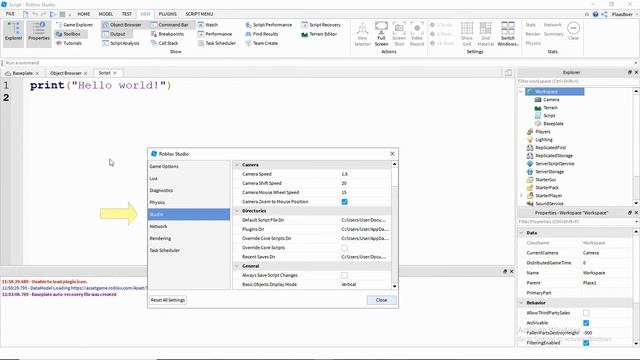Viewport: 640px width, 360px height.
Task: Open the Call Stack window
Action: coord(164,43)
